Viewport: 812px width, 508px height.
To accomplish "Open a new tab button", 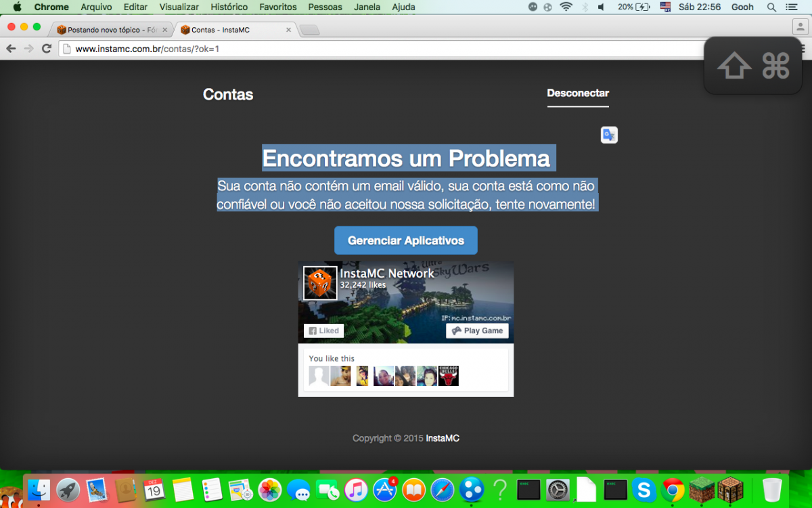I will (x=309, y=30).
